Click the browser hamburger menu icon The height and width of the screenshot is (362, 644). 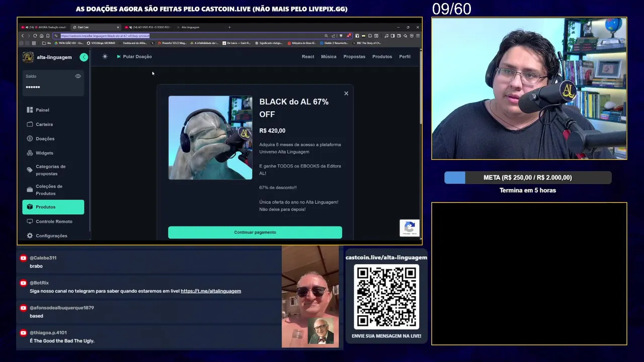[x=418, y=36]
